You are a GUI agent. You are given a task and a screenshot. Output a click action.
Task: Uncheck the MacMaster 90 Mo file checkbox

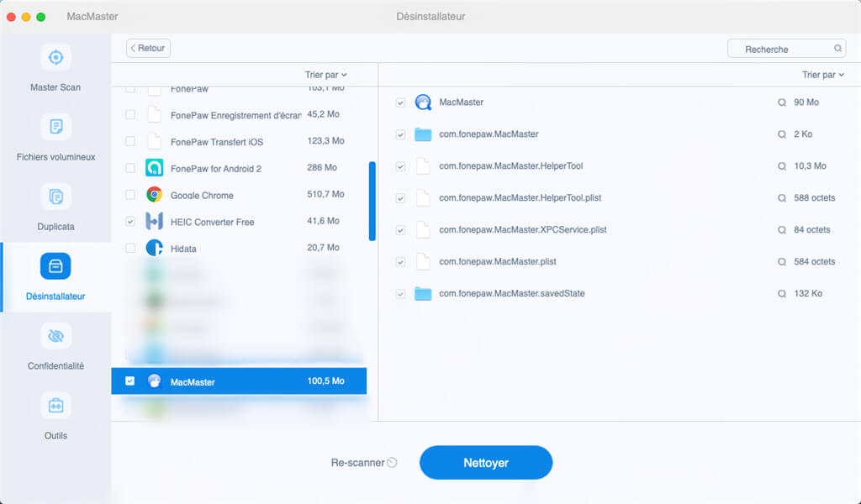400,102
